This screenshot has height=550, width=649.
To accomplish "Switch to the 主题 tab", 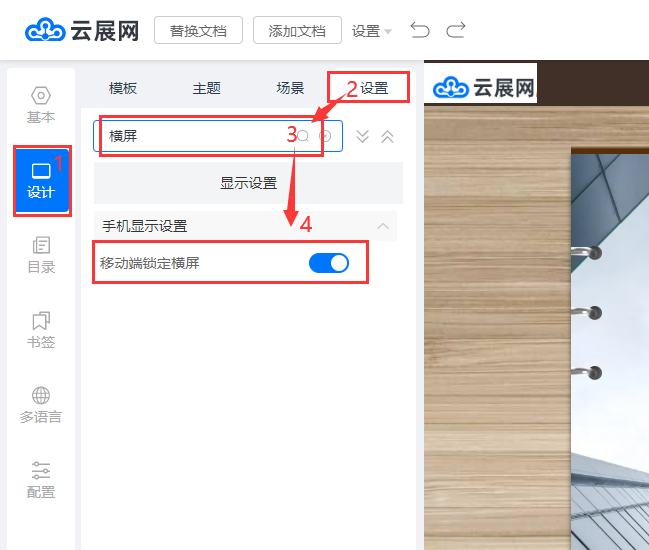I will tap(206, 88).
